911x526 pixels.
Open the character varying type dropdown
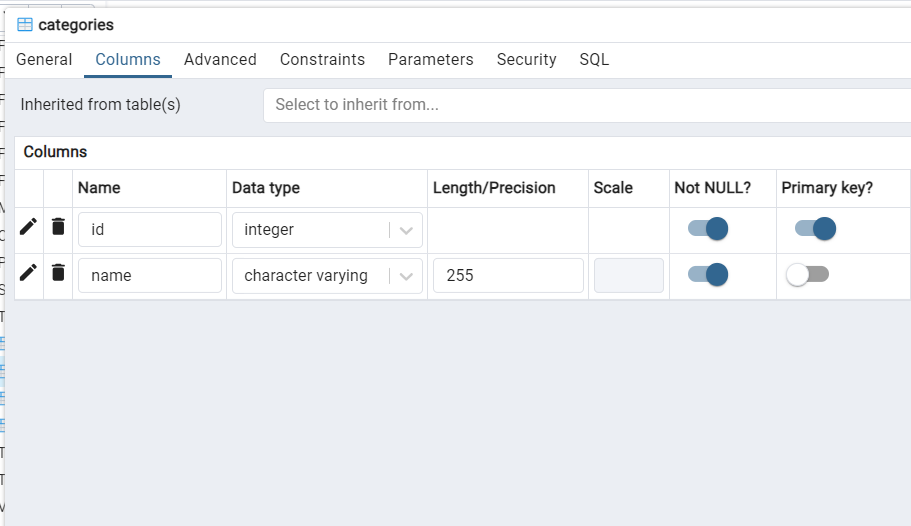[405, 276]
